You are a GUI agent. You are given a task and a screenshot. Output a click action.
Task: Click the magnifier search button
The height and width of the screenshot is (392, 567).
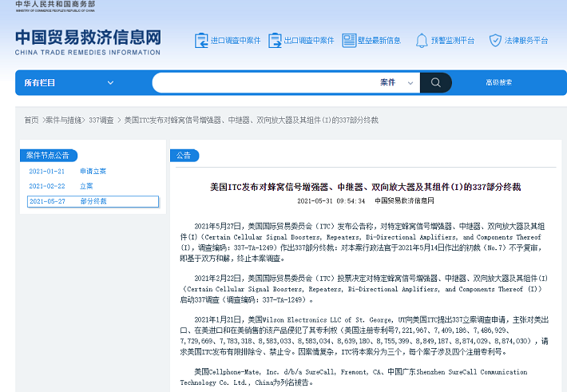tap(436, 82)
